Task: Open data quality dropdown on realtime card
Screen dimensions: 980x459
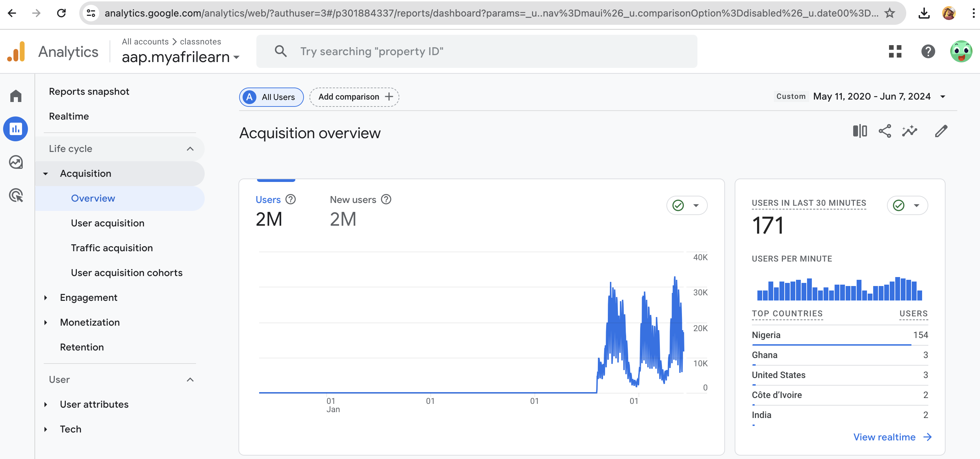Action: click(x=907, y=205)
